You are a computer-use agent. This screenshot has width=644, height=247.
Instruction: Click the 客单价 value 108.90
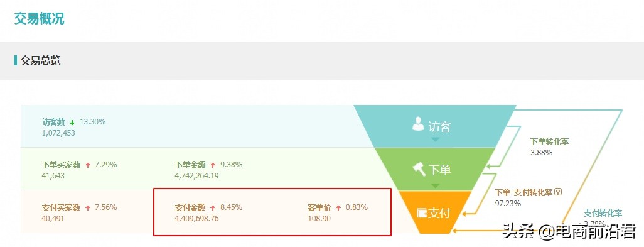[x=319, y=219]
